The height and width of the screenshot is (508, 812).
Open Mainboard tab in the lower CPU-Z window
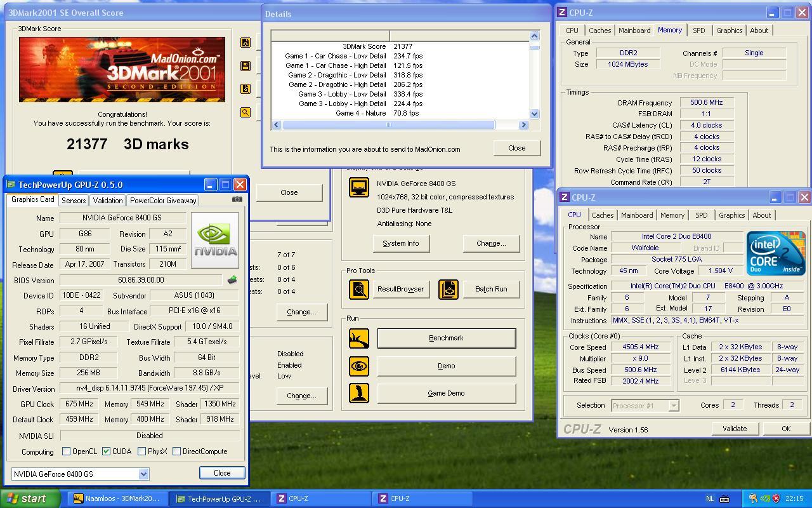pyautogui.click(x=637, y=215)
